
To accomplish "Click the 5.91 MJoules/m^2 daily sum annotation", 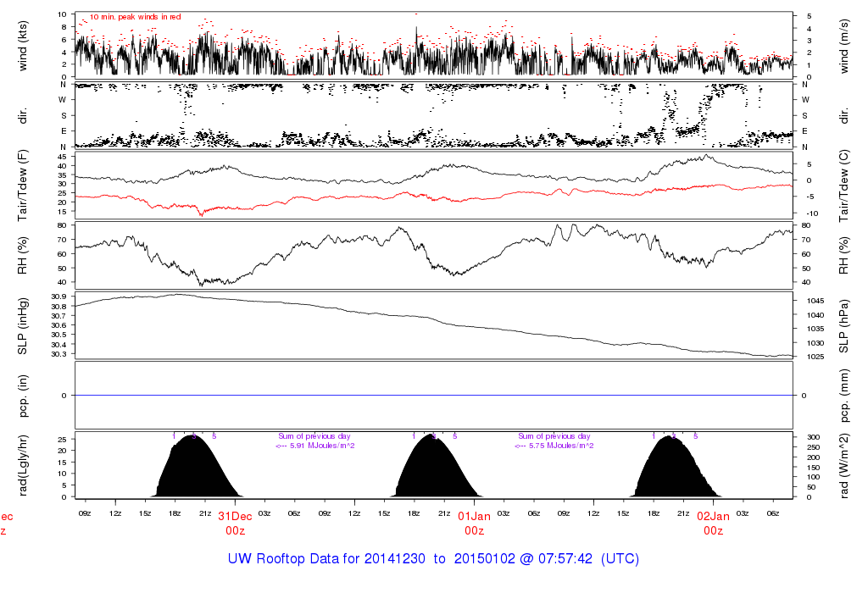I will 314,445.
